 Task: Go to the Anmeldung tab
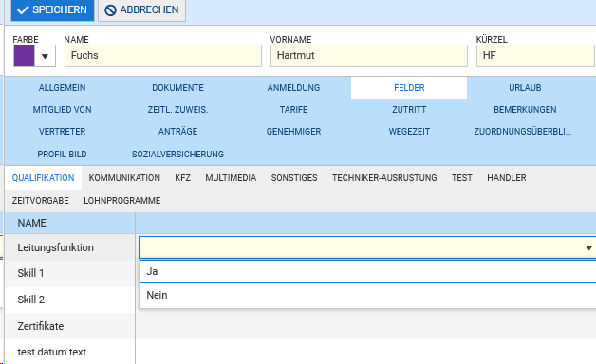click(293, 87)
